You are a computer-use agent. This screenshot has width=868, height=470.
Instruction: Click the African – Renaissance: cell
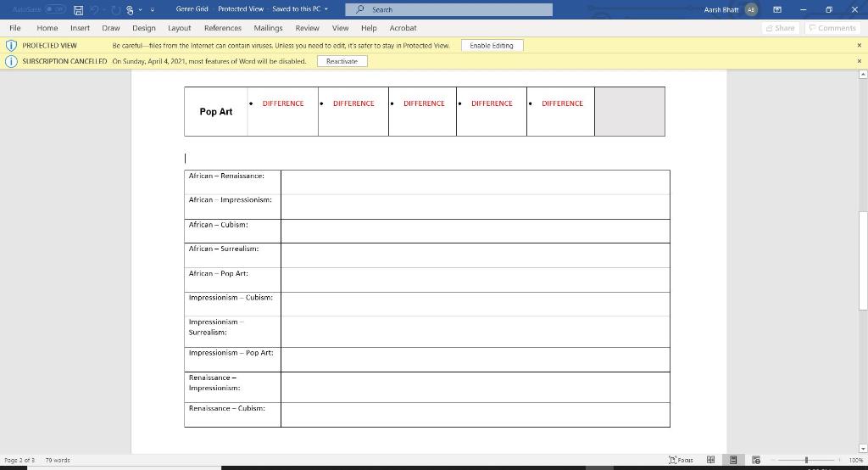point(232,182)
